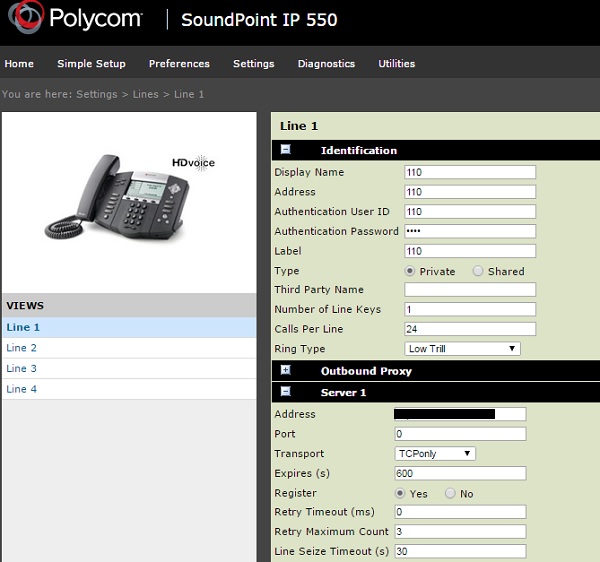Open the Home menu
Viewport: 600px width, 562px height.
[x=19, y=64]
